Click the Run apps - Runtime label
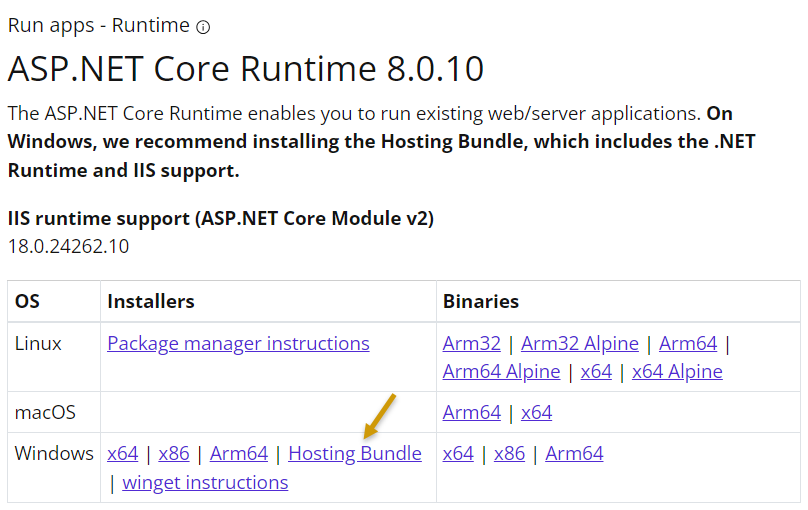The image size is (808, 510). 99,26
